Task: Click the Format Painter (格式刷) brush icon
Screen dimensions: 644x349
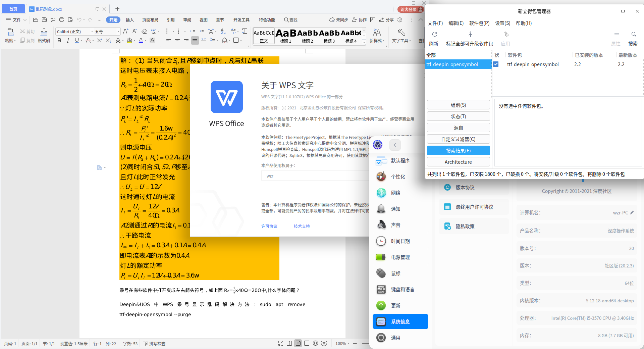Action: 44,32
